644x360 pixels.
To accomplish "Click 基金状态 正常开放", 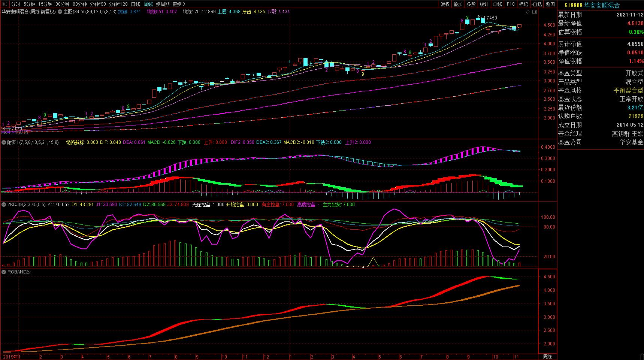I will tap(631, 99).
